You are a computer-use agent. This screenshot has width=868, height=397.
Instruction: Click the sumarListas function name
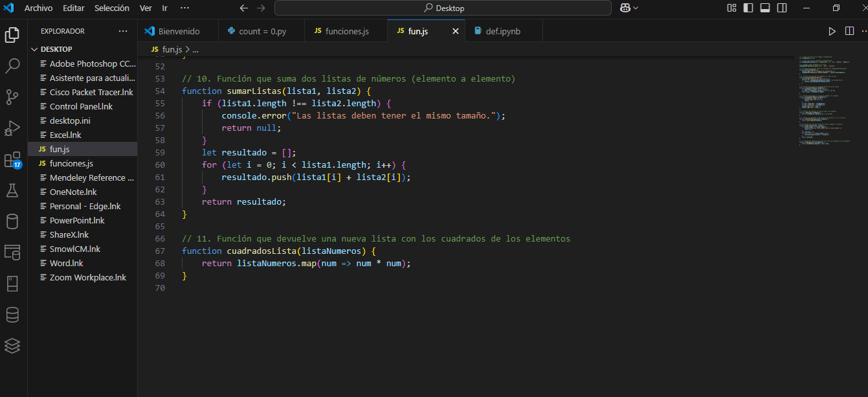(x=254, y=91)
